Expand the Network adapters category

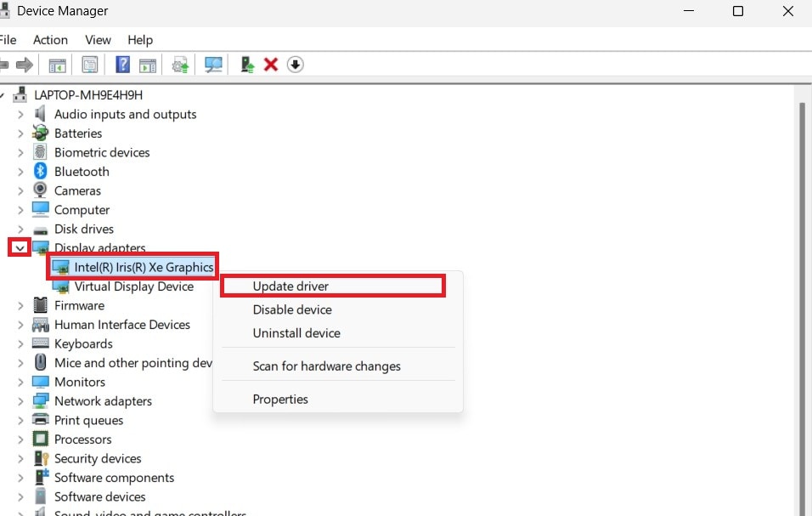20,401
